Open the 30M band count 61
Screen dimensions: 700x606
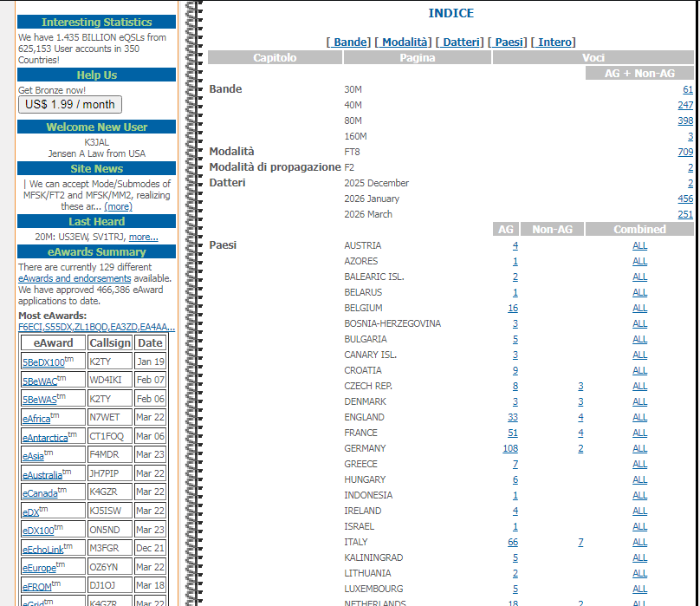(x=688, y=89)
